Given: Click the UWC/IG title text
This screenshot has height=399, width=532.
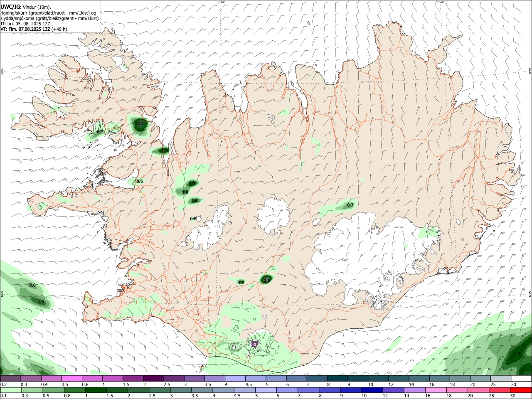Looking at the screenshot, I should pos(10,7).
